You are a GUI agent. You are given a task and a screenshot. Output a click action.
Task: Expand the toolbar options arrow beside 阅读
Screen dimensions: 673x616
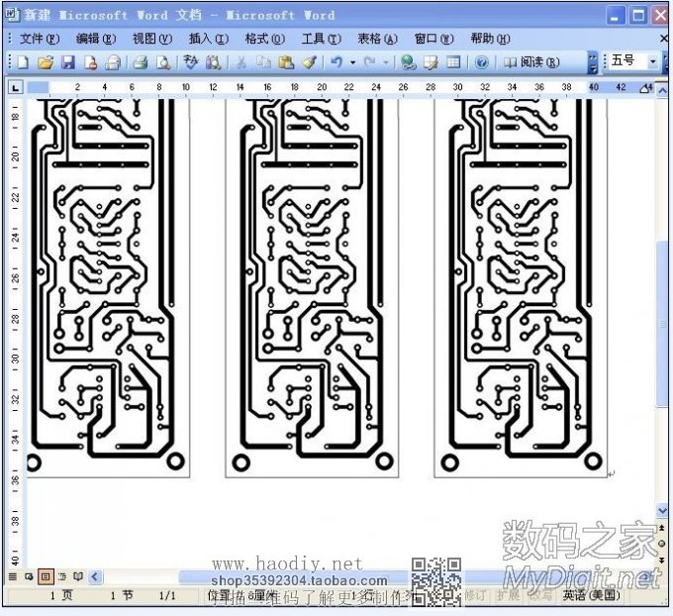tap(593, 62)
